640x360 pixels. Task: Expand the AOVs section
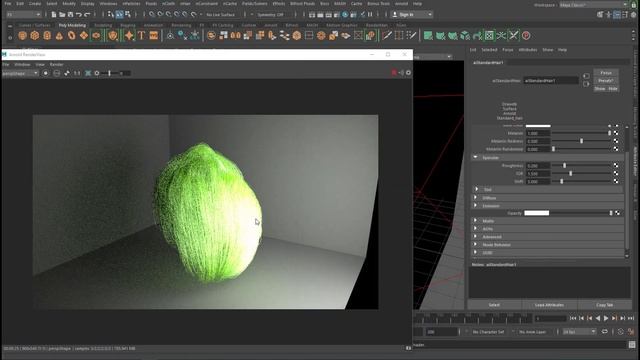click(476, 229)
